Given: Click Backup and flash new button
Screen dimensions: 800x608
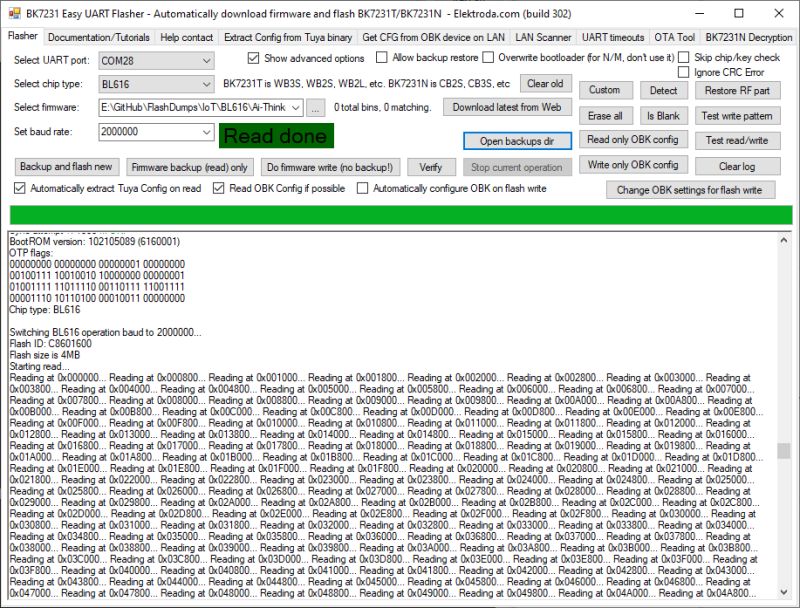Looking at the screenshot, I should point(66,167).
